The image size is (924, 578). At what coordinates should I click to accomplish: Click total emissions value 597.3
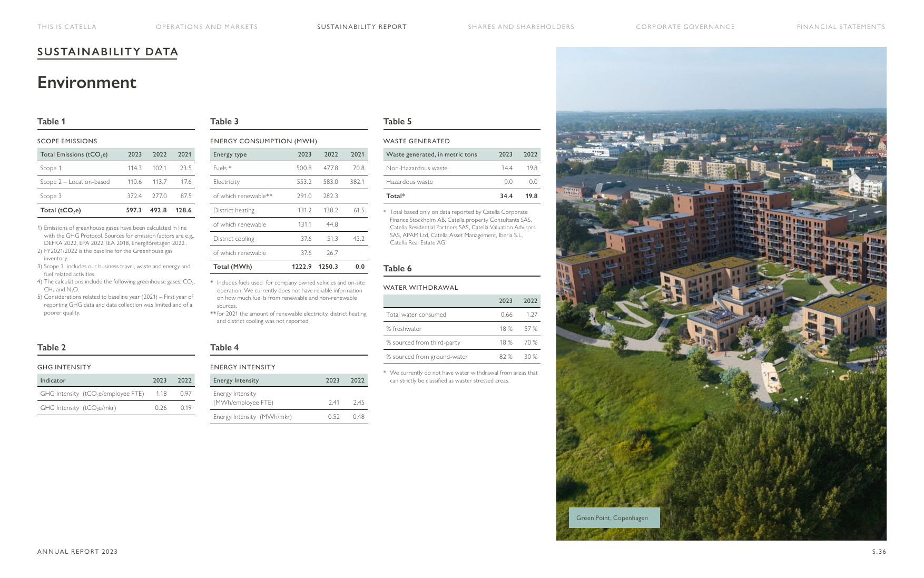click(x=134, y=210)
